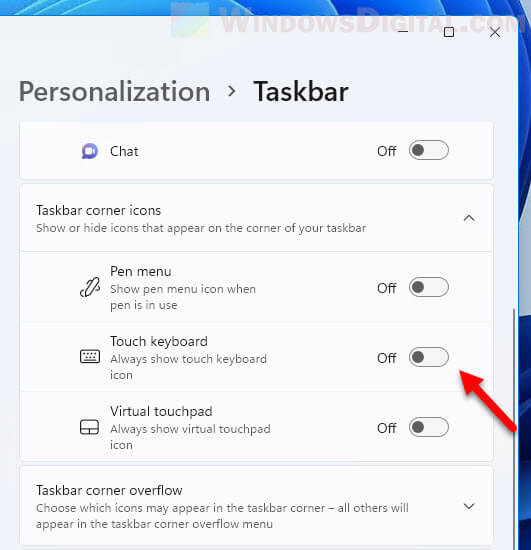Click 'Always show touch keyboard icon' description
Image resolution: width=531 pixels, height=550 pixels.
(x=188, y=367)
